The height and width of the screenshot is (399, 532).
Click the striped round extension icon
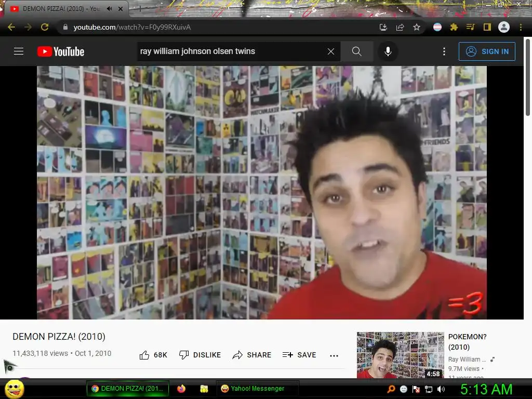[x=437, y=27]
